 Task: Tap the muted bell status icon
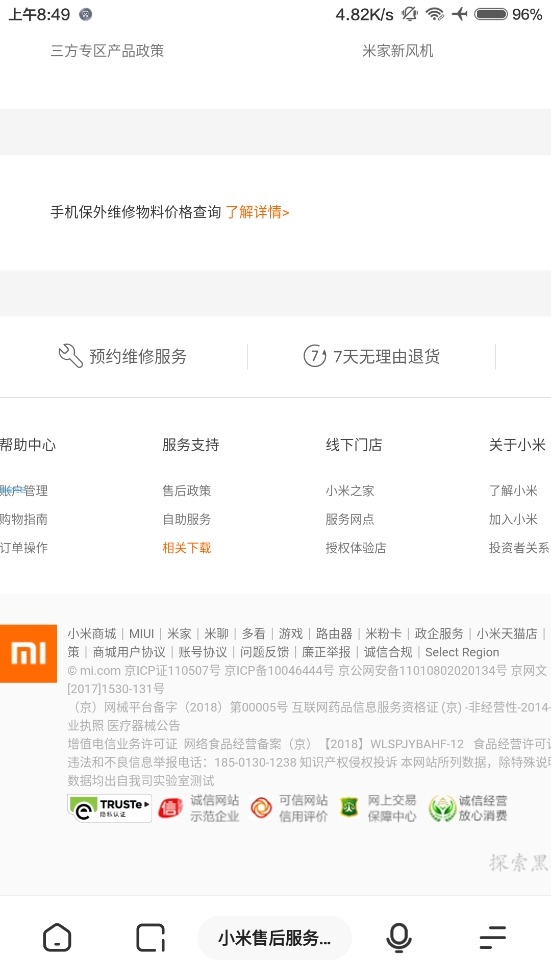pos(409,14)
